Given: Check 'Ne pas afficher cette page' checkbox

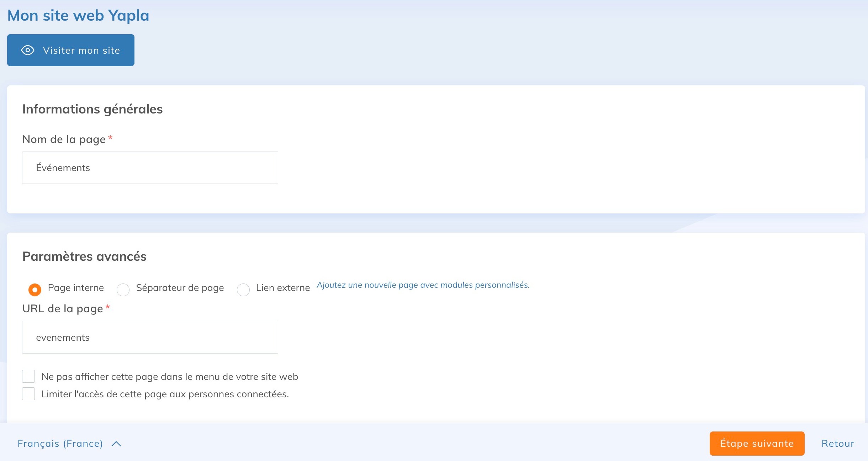Looking at the screenshot, I should point(28,376).
